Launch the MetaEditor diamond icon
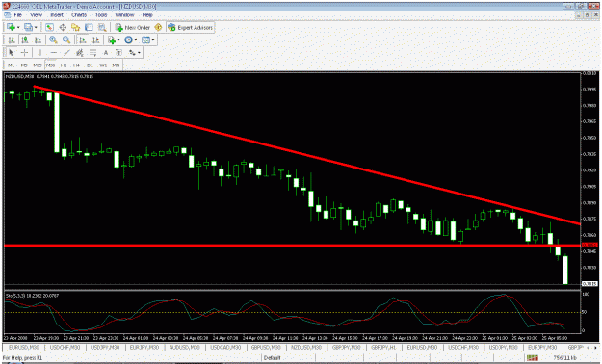 point(158,27)
